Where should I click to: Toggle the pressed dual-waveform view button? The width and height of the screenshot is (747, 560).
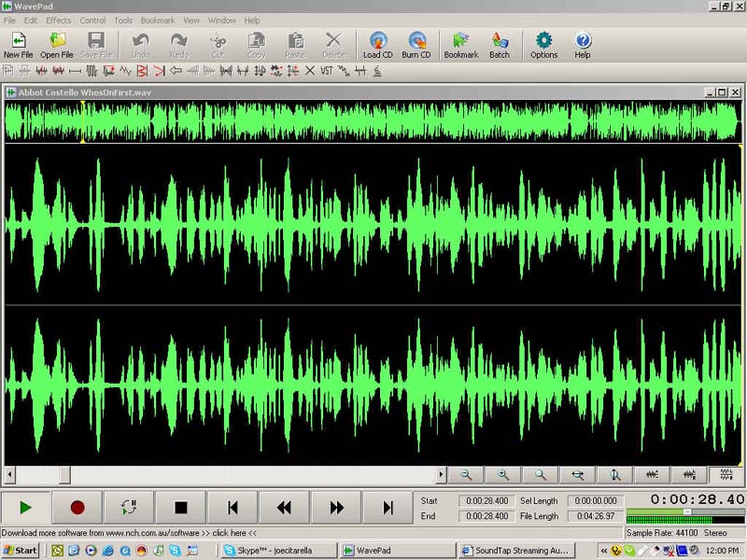726,475
